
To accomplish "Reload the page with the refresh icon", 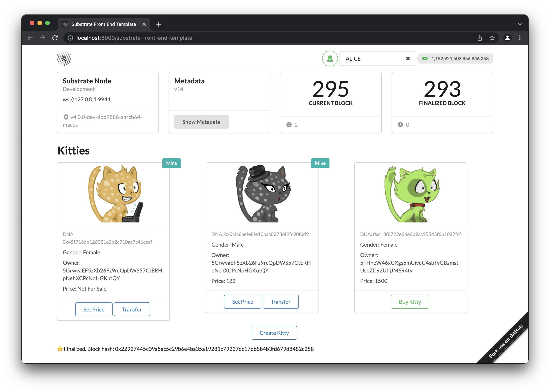I will tap(55, 38).
